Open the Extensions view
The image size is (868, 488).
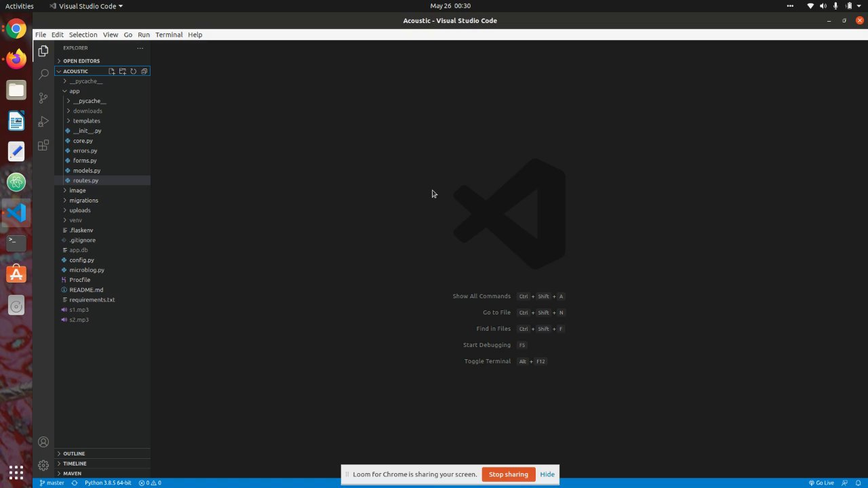[x=43, y=145]
